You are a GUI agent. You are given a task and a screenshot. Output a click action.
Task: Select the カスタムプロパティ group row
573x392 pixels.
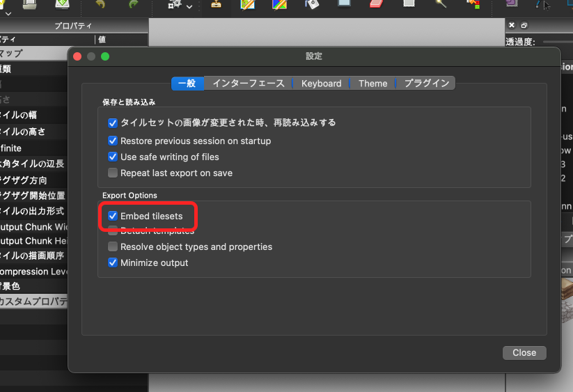(34, 301)
